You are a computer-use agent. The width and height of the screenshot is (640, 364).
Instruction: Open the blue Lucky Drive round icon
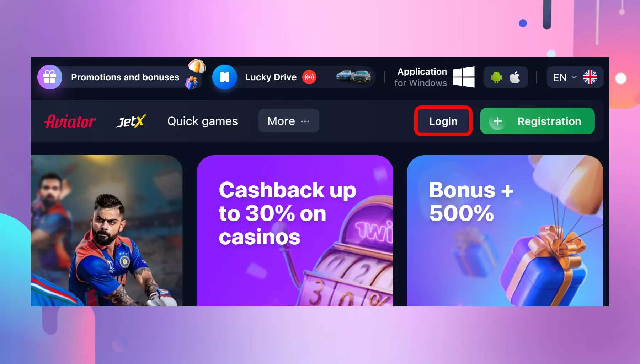coord(225,77)
